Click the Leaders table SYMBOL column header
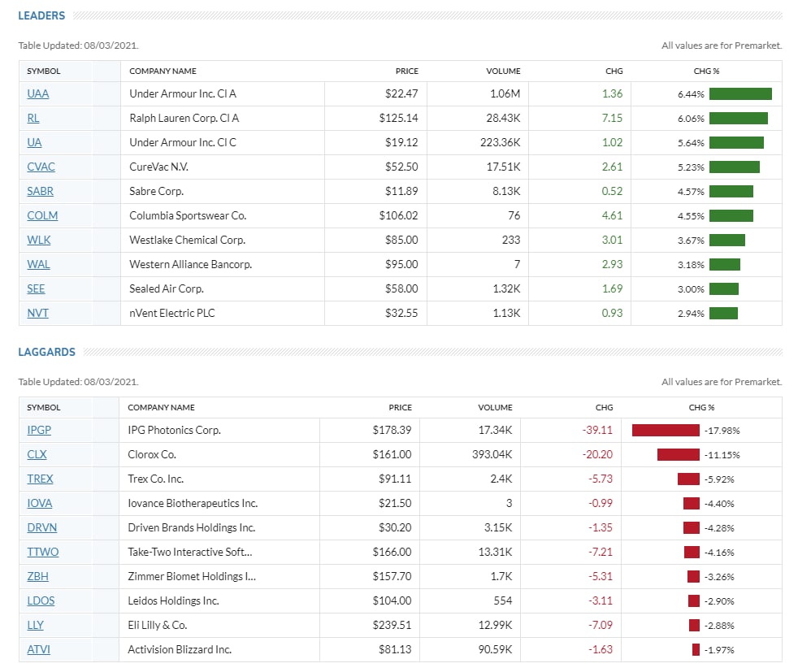 coord(44,72)
